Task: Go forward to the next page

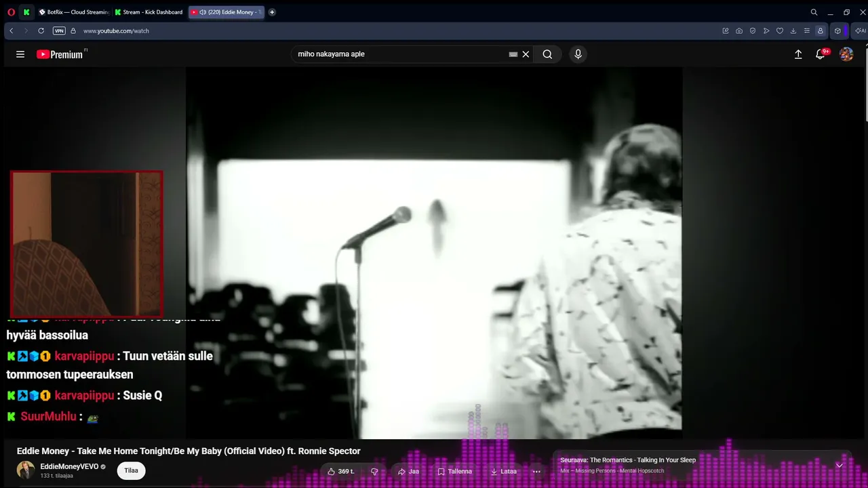Action: coord(26,30)
